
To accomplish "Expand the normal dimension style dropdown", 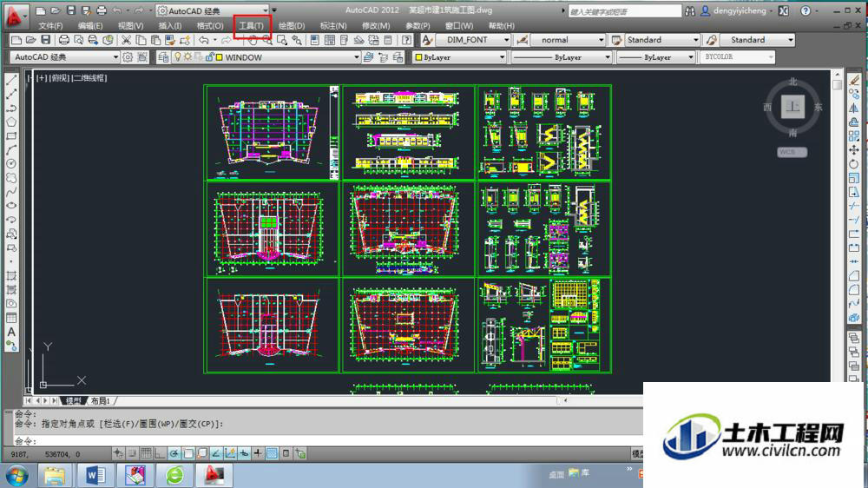I will click(602, 40).
